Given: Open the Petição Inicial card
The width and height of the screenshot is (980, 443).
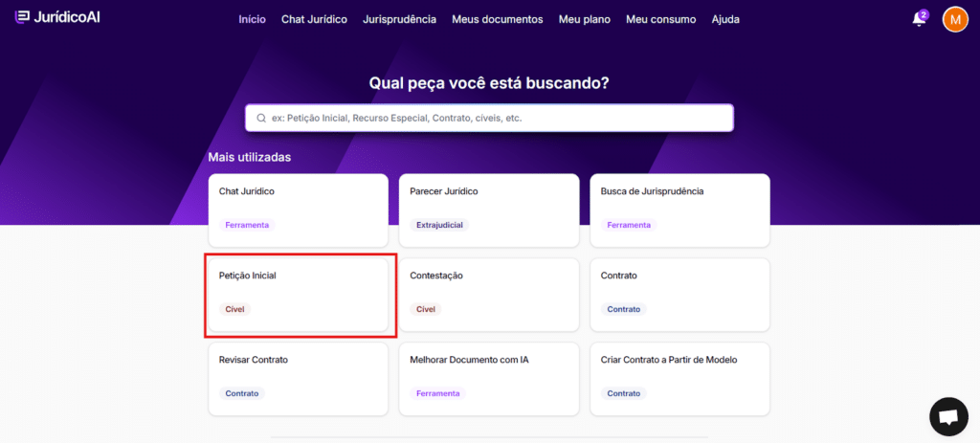Looking at the screenshot, I should [299, 295].
